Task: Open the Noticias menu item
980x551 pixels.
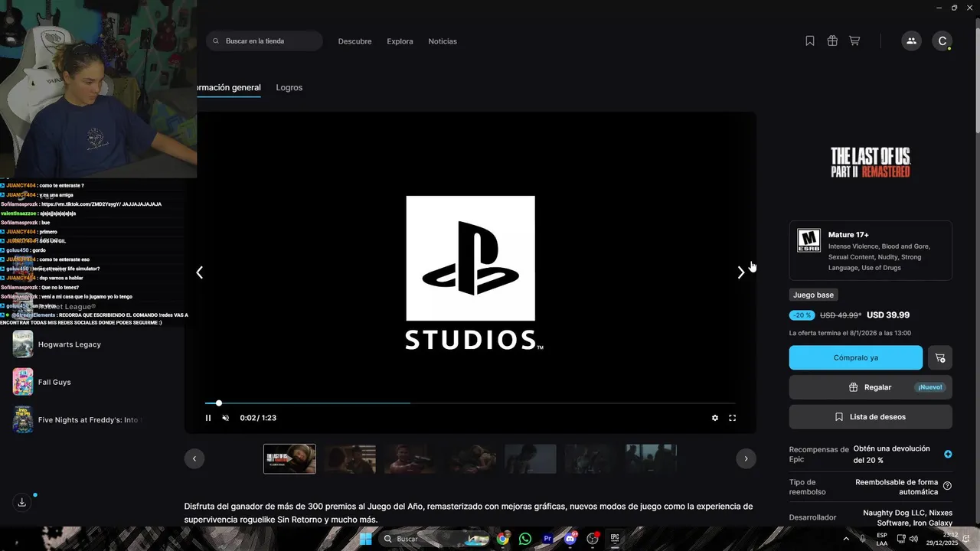Action: 443,41
